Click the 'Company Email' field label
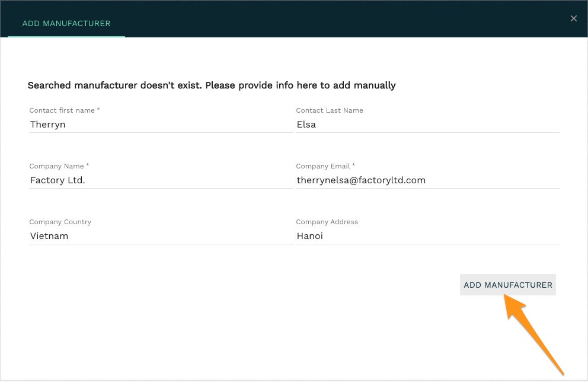Viewport: 588px width, 382px height. tap(323, 166)
